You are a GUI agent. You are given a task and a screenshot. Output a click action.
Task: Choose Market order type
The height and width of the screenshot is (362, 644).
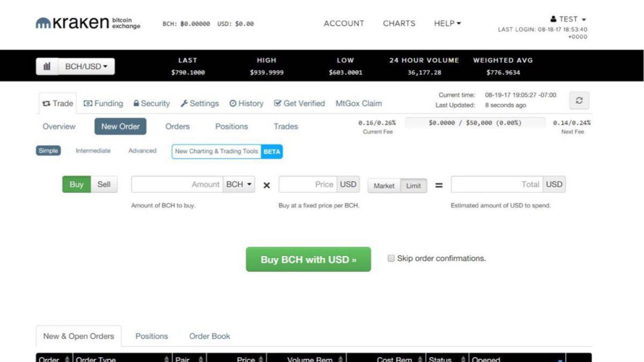point(384,186)
